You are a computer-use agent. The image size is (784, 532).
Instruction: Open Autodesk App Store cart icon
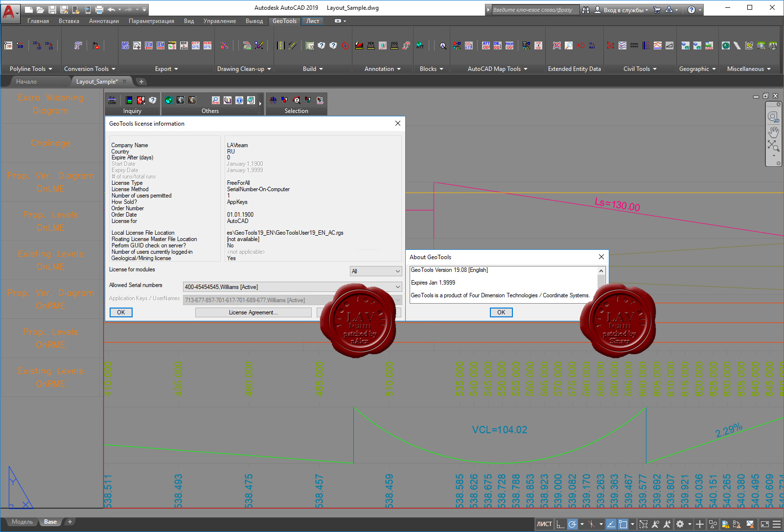click(657, 9)
